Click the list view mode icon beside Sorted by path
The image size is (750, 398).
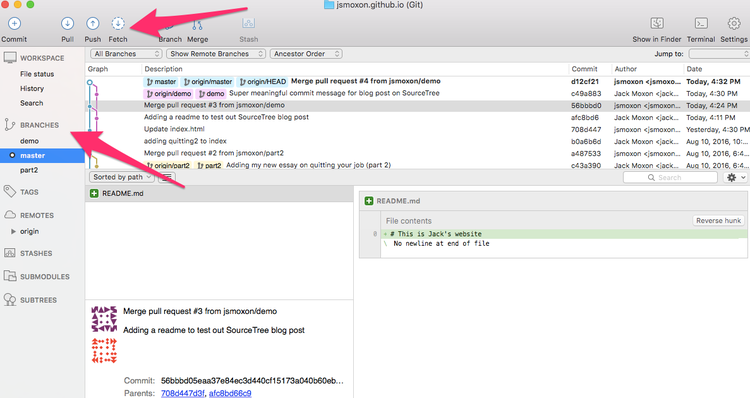point(166,177)
